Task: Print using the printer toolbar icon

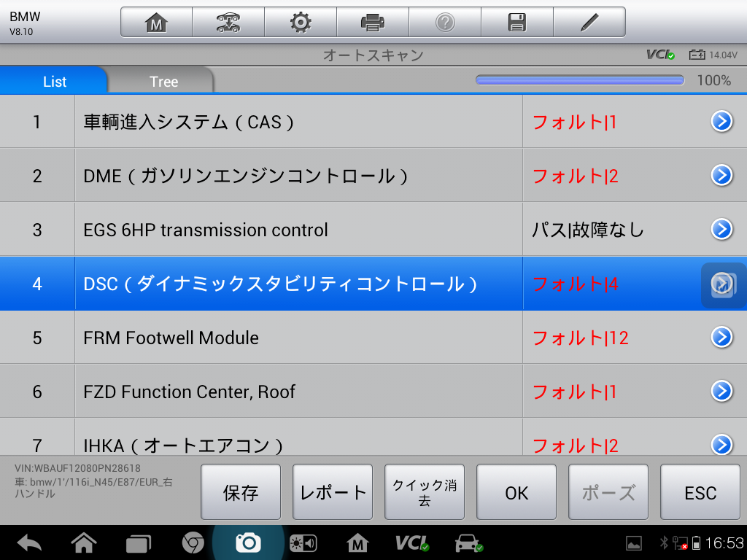Action: tap(373, 23)
